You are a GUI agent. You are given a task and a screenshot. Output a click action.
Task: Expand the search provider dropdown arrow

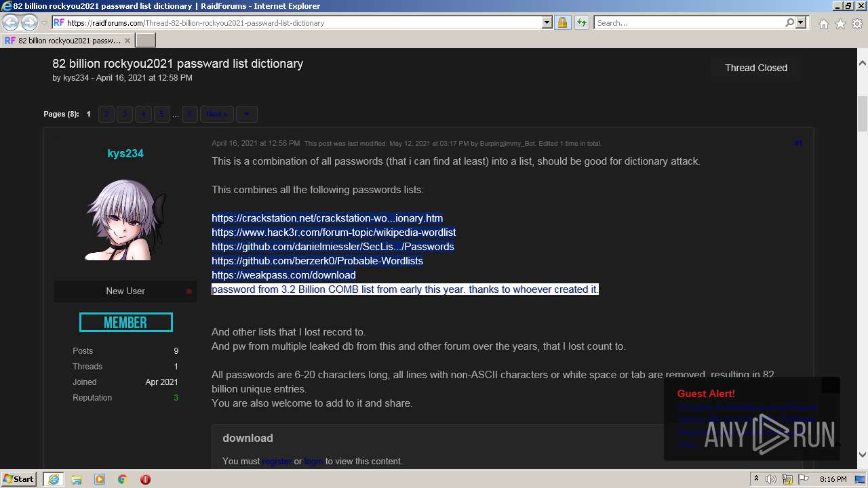pos(801,22)
